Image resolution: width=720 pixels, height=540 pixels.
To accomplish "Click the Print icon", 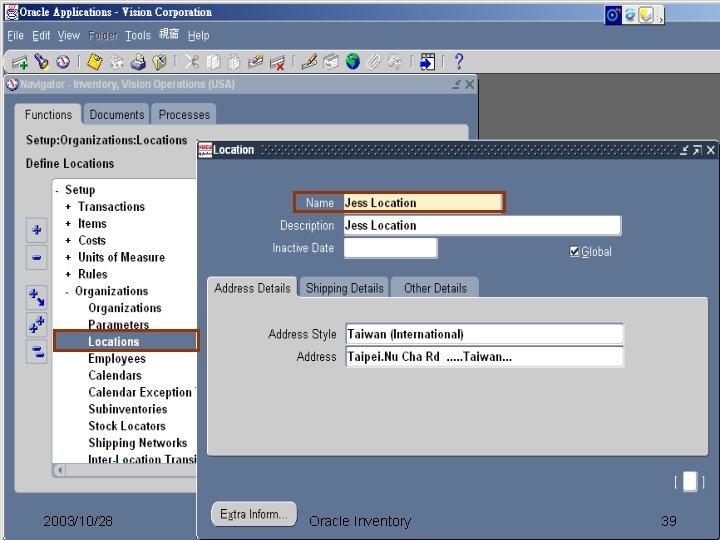I will (x=138, y=62).
